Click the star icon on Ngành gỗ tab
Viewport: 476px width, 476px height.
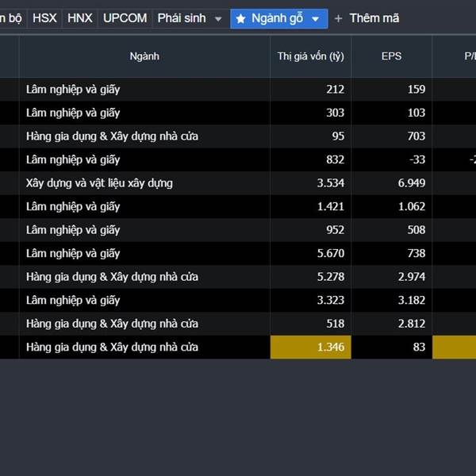[x=241, y=18]
